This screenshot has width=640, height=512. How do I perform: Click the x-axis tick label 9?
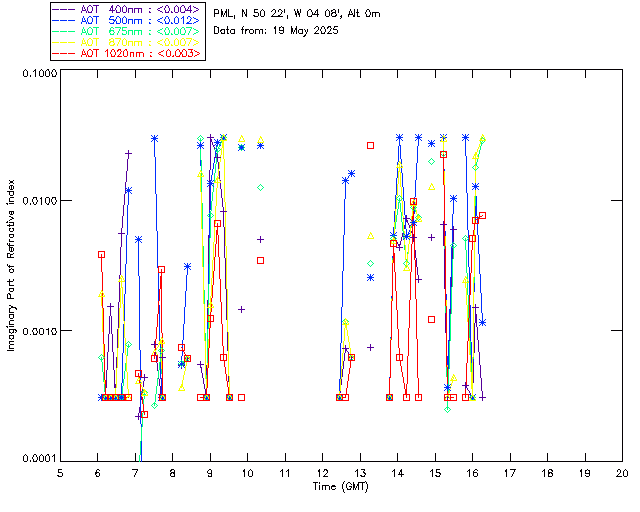tap(210, 473)
